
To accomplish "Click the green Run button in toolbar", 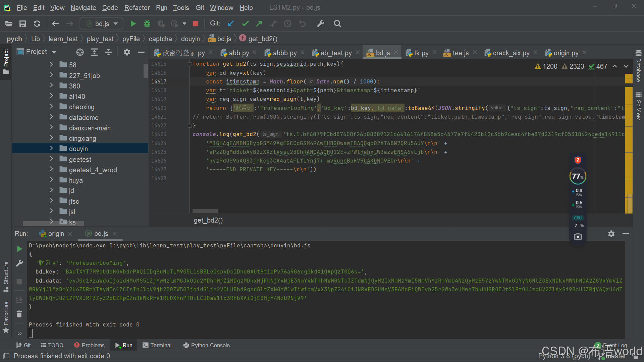I will point(133,24).
